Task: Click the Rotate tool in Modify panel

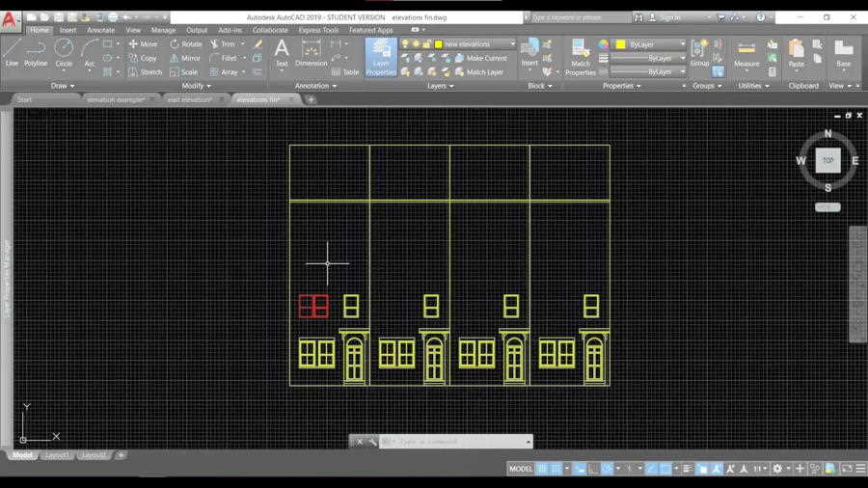Action: [x=186, y=44]
